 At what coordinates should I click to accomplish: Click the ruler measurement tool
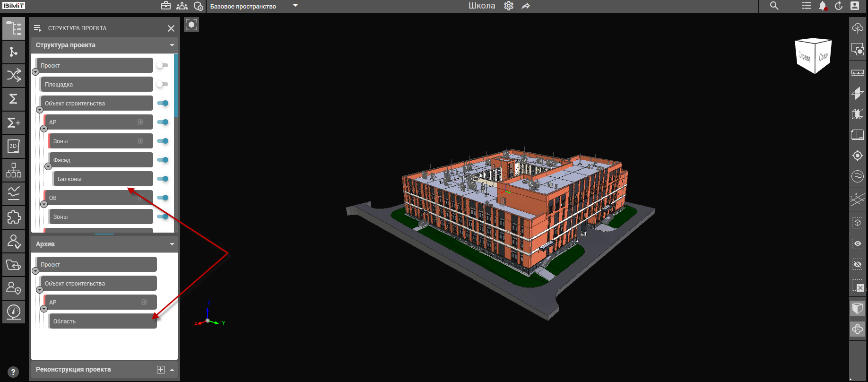pos(857,73)
